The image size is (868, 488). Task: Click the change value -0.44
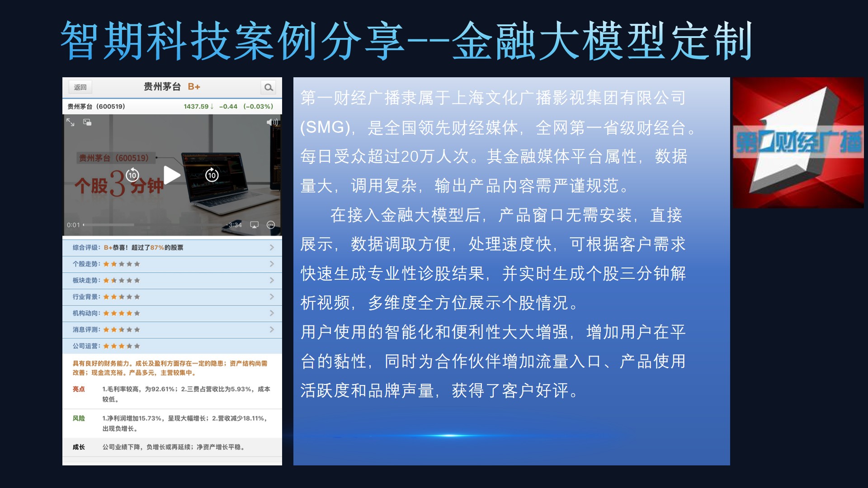coord(228,107)
